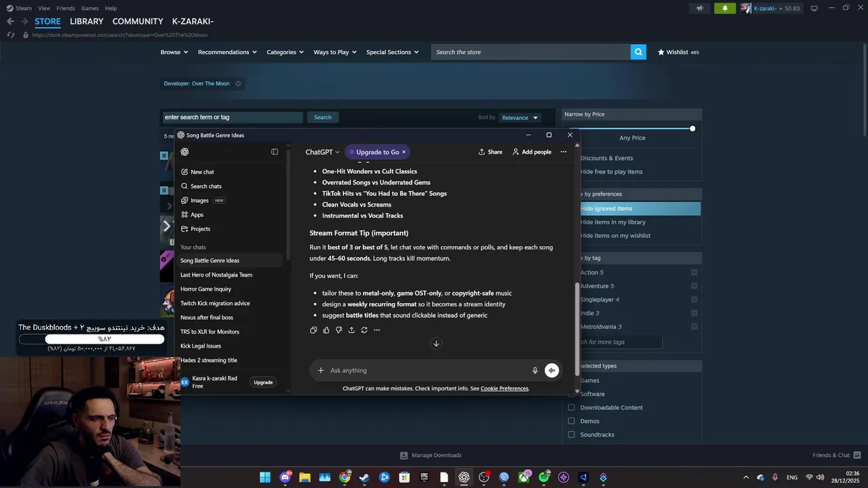Regenerate the ChatGPT response

pyautogui.click(x=364, y=330)
